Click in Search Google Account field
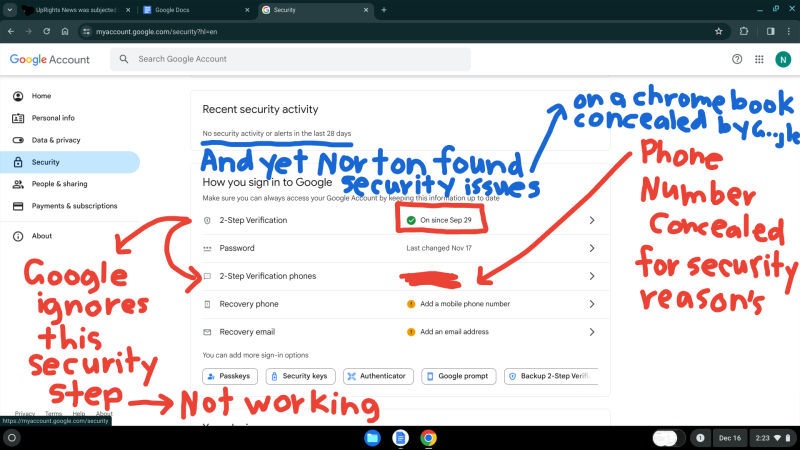This screenshot has height=450, width=800. click(x=290, y=59)
